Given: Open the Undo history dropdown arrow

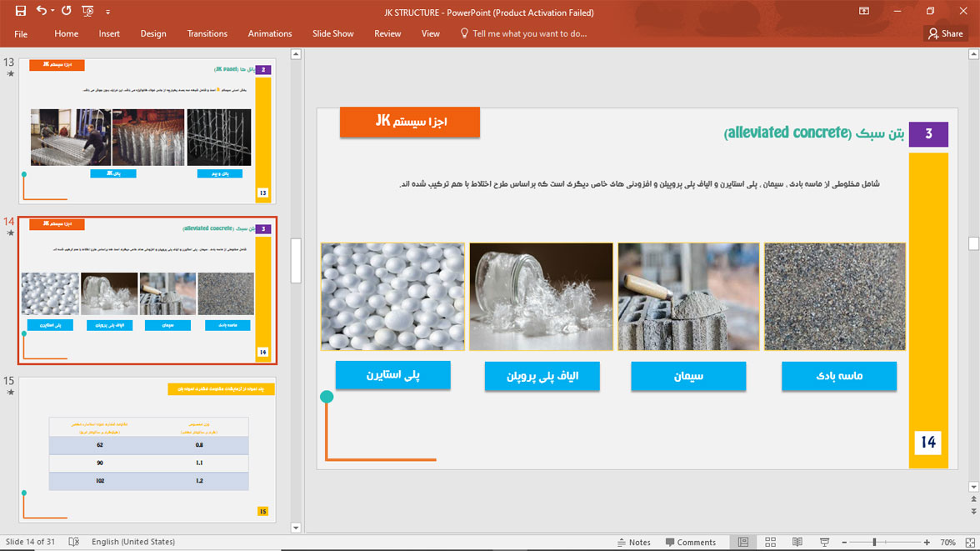Looking at the screenshot, I should 52,11.
